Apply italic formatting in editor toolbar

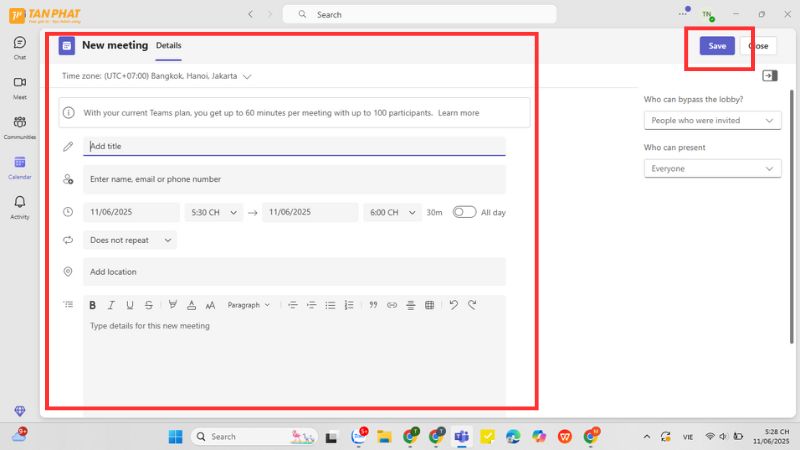click(111, 305)
